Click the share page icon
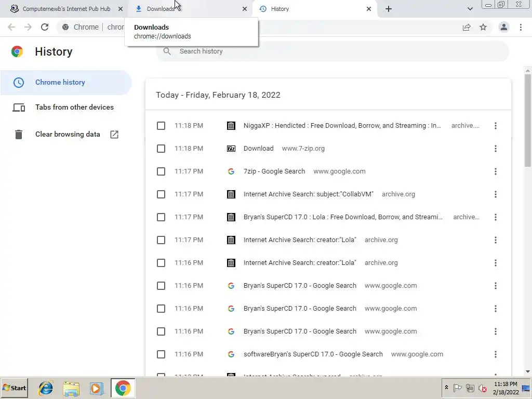Image resolution: width=532 pixels, height=399 pixels. coord(467,27)
